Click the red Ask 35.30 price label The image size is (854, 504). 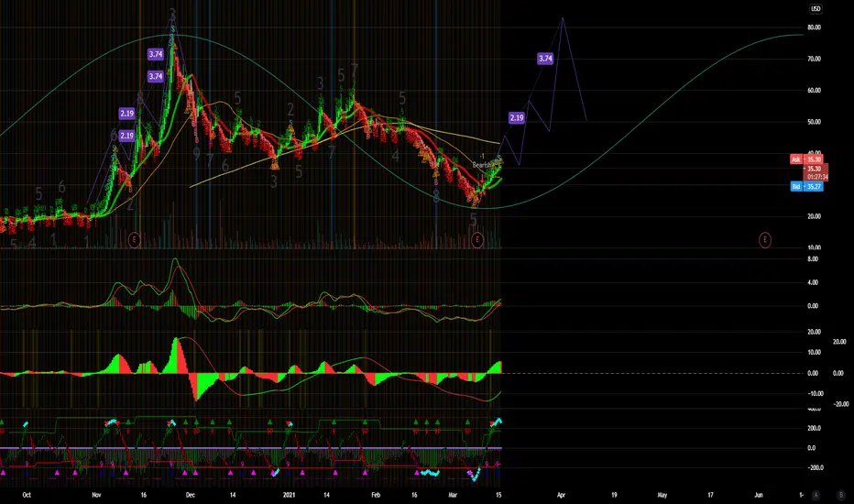806,159
